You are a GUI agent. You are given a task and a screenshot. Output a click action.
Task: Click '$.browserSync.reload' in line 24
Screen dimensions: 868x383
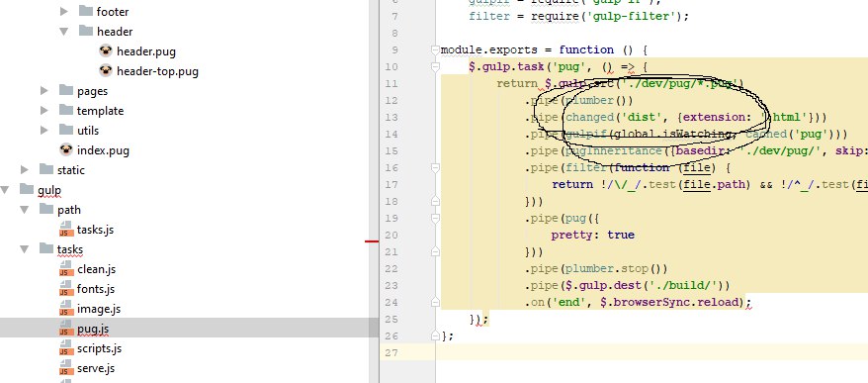pos(670,302)
